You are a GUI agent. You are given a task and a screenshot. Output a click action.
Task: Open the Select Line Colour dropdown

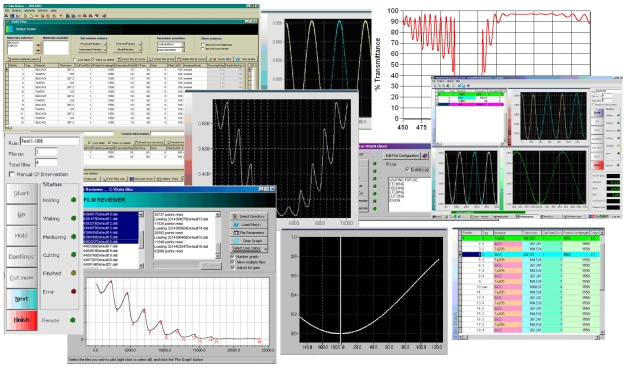(249, 249)
